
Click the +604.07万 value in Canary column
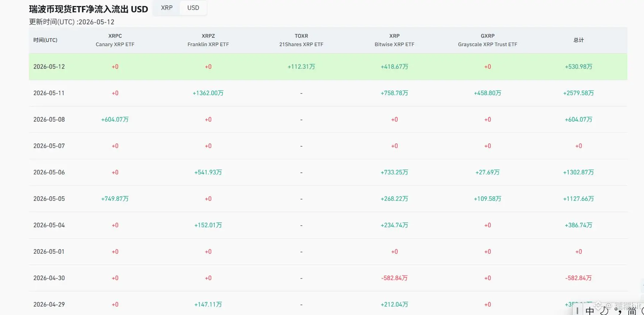(x=115, y=119)
